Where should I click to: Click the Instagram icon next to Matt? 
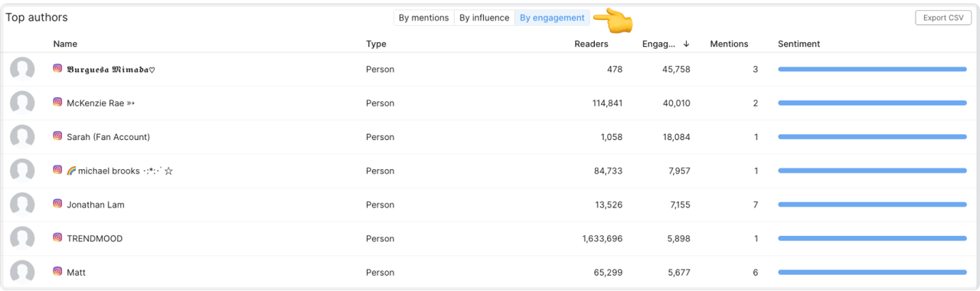click(x=57, y=272)
